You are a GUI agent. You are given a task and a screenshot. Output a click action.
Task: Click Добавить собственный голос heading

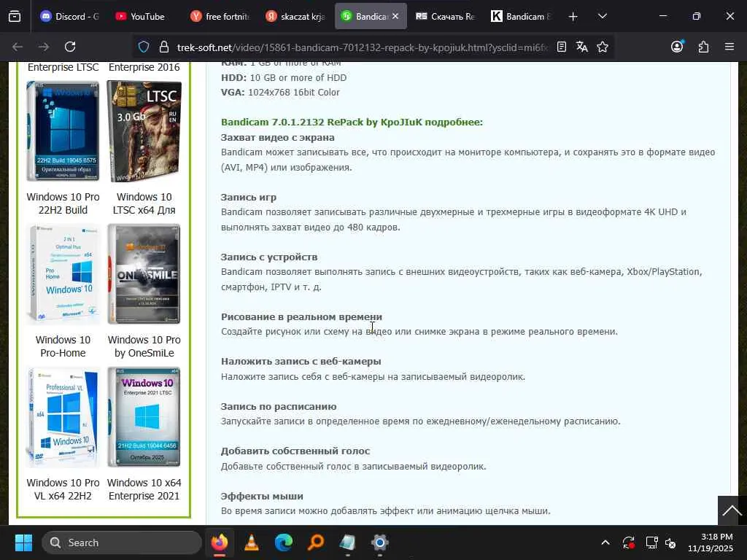click(x=295, y=451)
